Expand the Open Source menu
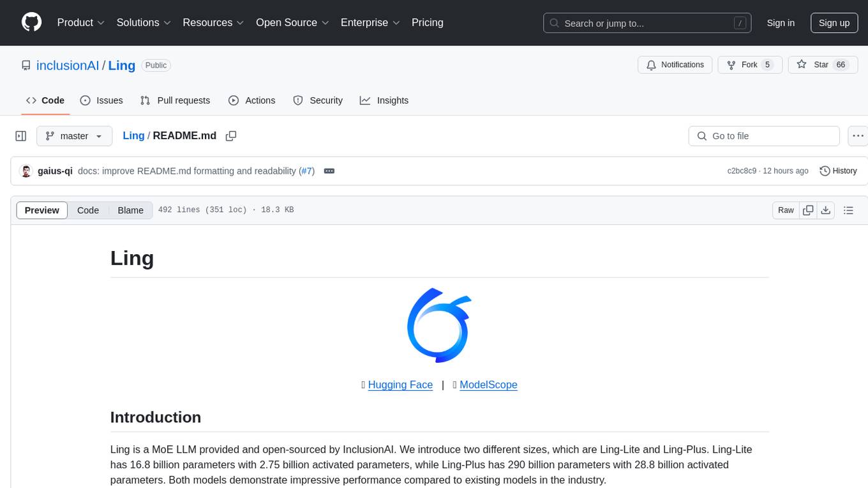The image size is (868, 488). click(292, 22)
